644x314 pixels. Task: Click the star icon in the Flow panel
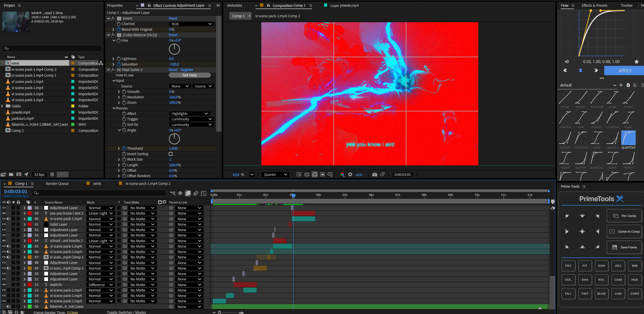pos(637,62)
